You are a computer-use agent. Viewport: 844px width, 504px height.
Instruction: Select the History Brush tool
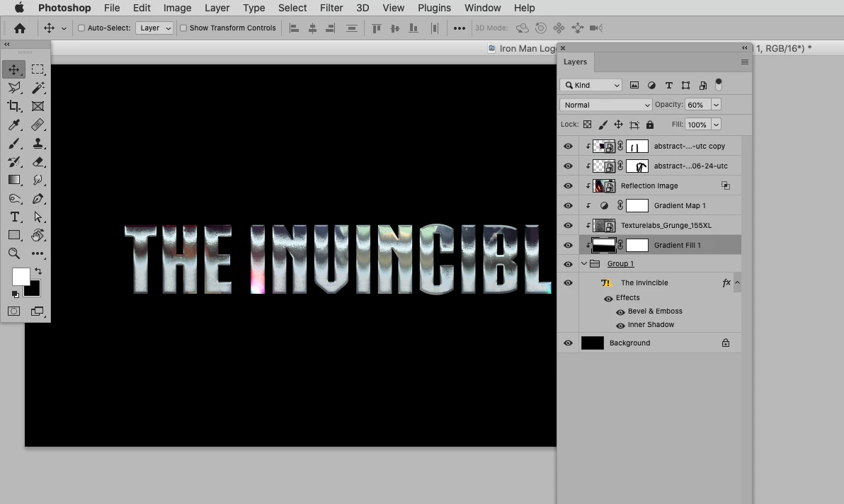(x=14, y=161)
